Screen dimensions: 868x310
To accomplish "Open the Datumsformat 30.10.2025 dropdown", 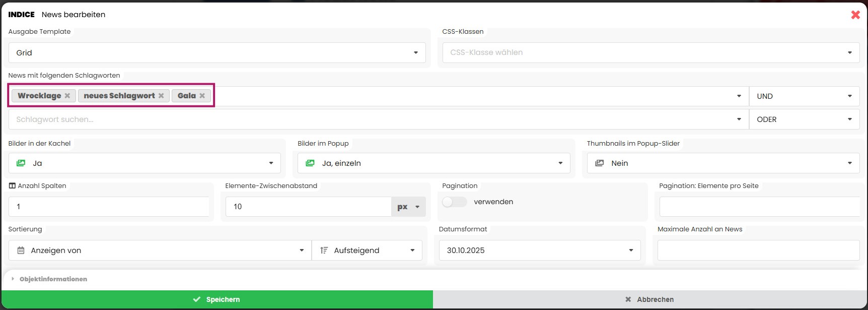I will point(539,251).
